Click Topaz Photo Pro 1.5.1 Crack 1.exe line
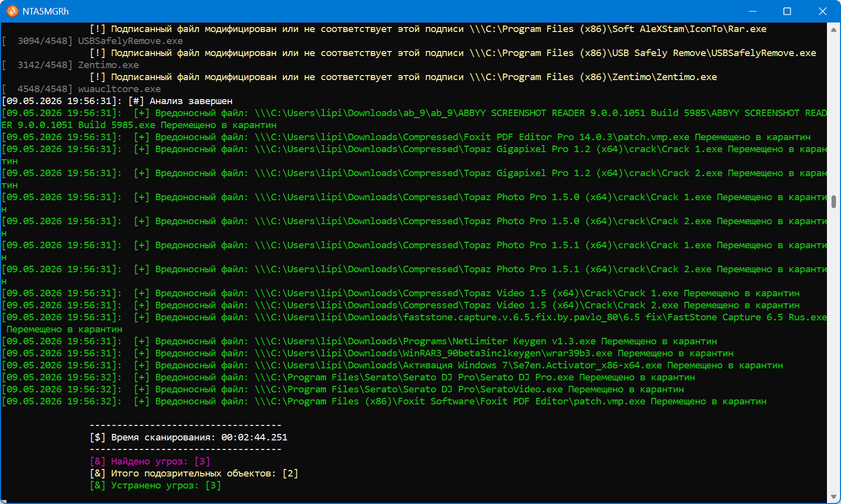841x504 pixels. (414, 251)
